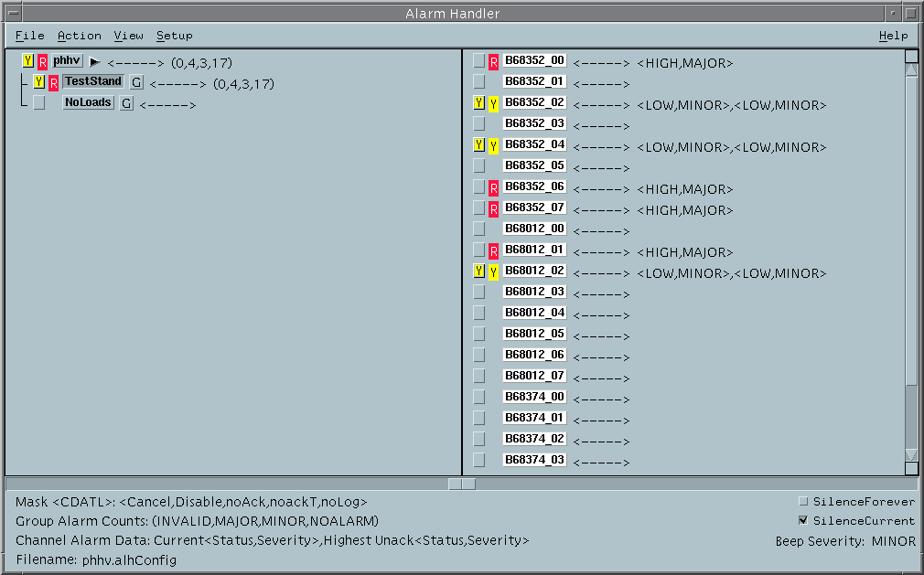Click the acknowledge box for B68352_07
924x575 pixels.
point(479,208)
